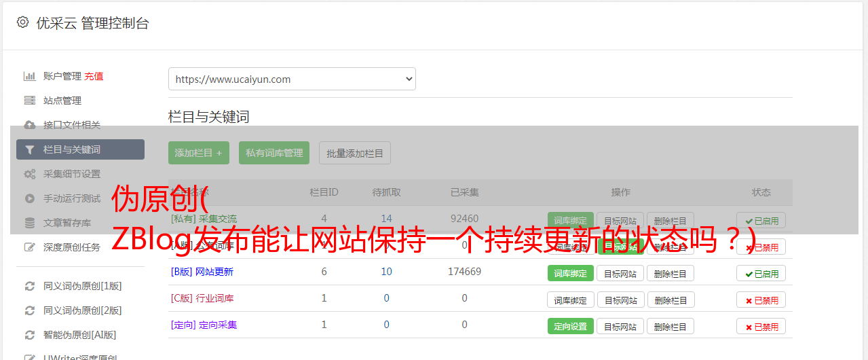
Task: Open the [C版] 行业词库 column link
Action: point(202,298)
